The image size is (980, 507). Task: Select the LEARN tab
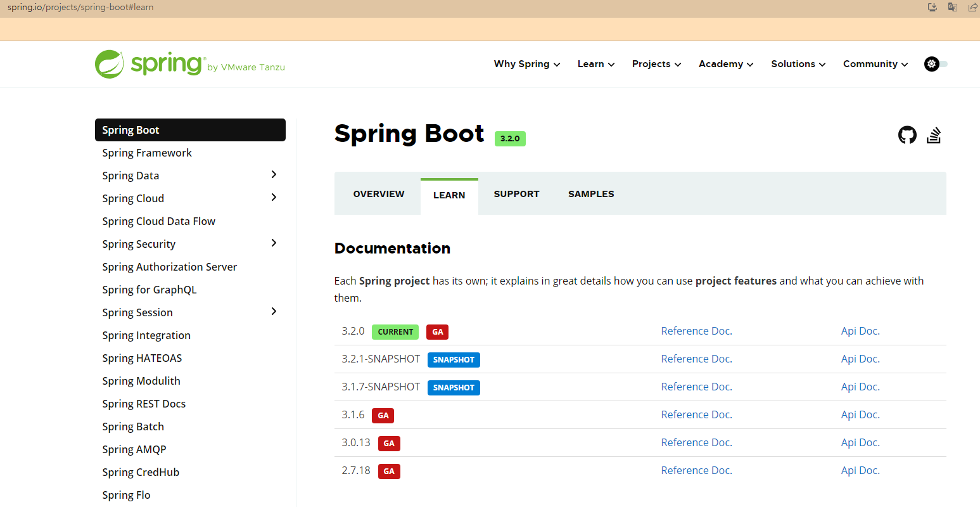pyautogui.click(x=449, y=196)
